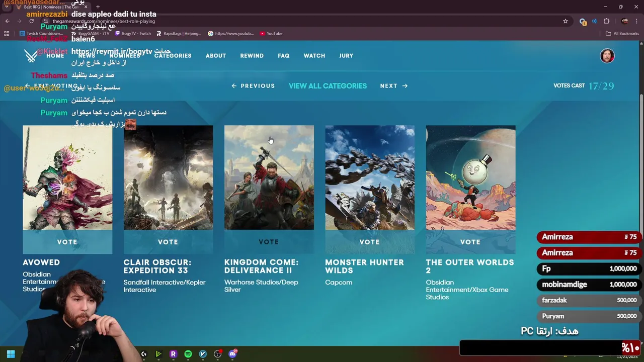Reload the Game Awards page

(x=31, y=21)
